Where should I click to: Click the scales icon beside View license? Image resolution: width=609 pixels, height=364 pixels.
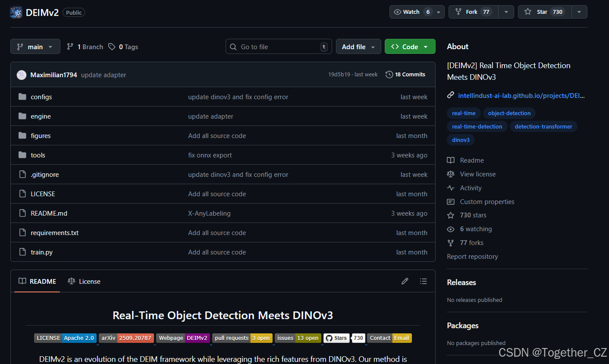pos(451,174)
